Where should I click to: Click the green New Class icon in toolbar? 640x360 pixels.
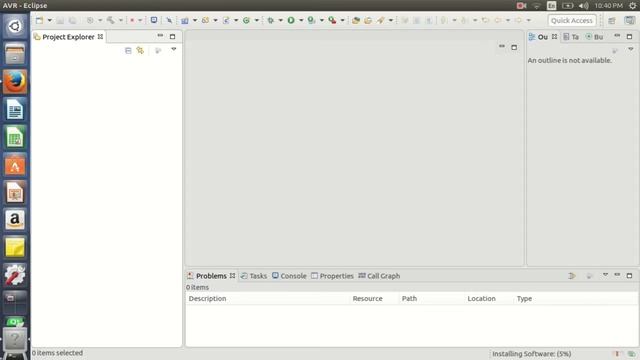(246, 20)
